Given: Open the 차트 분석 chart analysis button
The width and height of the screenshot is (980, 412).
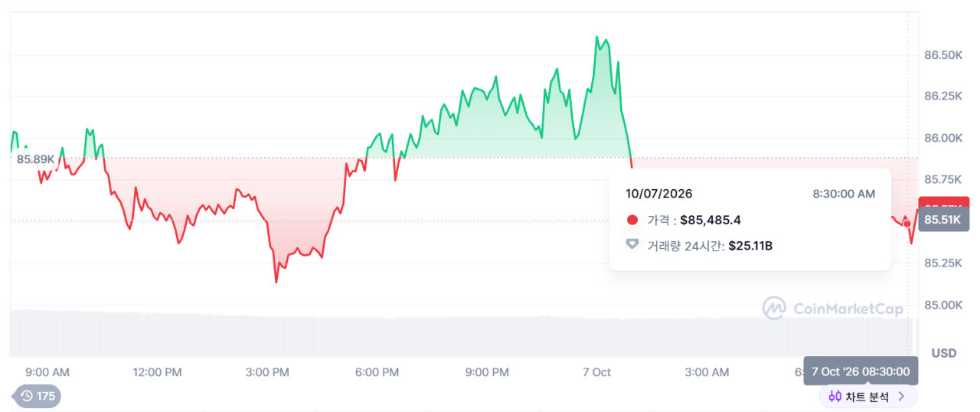Looking at the screenshot, I should [x=868, y=397].
